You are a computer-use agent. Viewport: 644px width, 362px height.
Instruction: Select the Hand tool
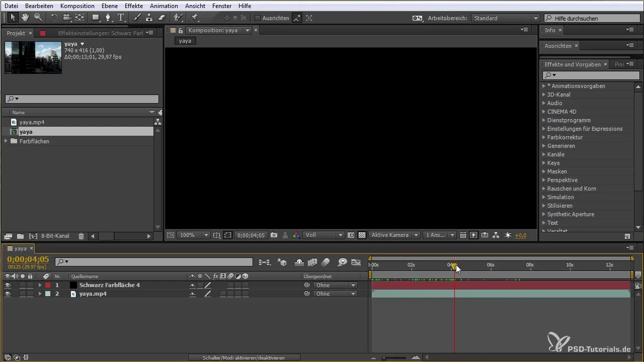[25, 18]
